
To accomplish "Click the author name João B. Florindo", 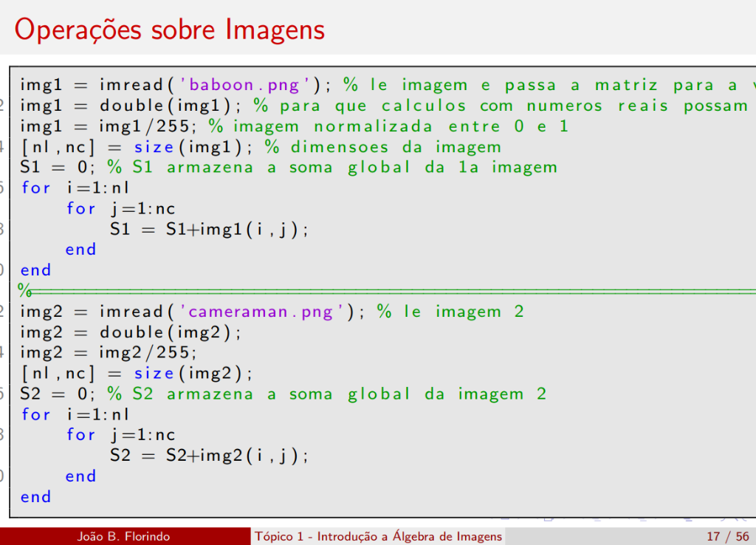I will point(123,537).
